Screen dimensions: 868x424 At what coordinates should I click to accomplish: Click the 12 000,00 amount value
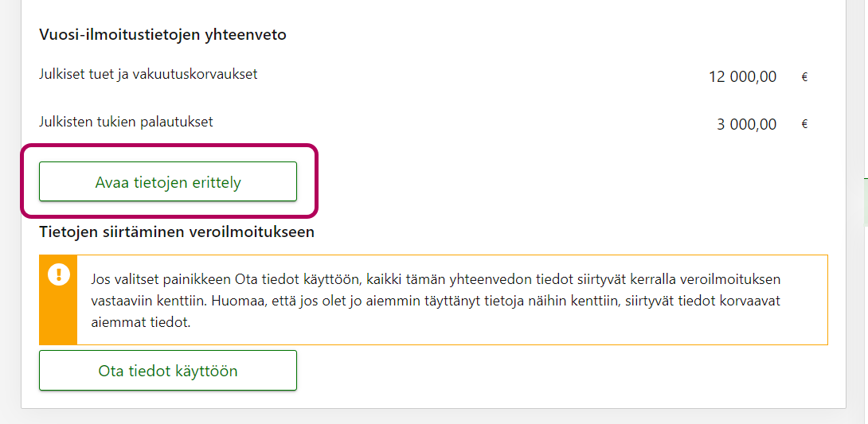pyautogui.click(x=742, y=77)
